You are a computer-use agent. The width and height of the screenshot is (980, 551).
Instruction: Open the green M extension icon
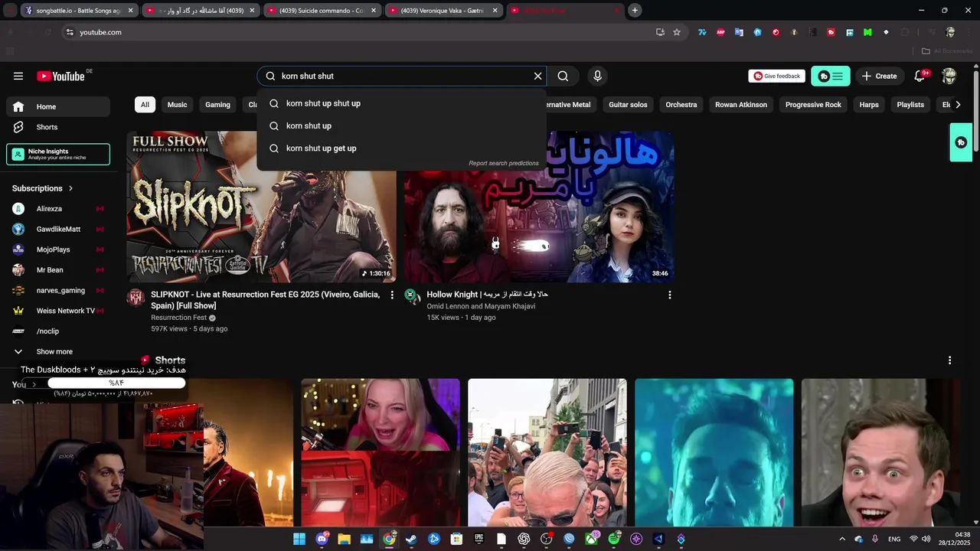[x=867, y=32]
